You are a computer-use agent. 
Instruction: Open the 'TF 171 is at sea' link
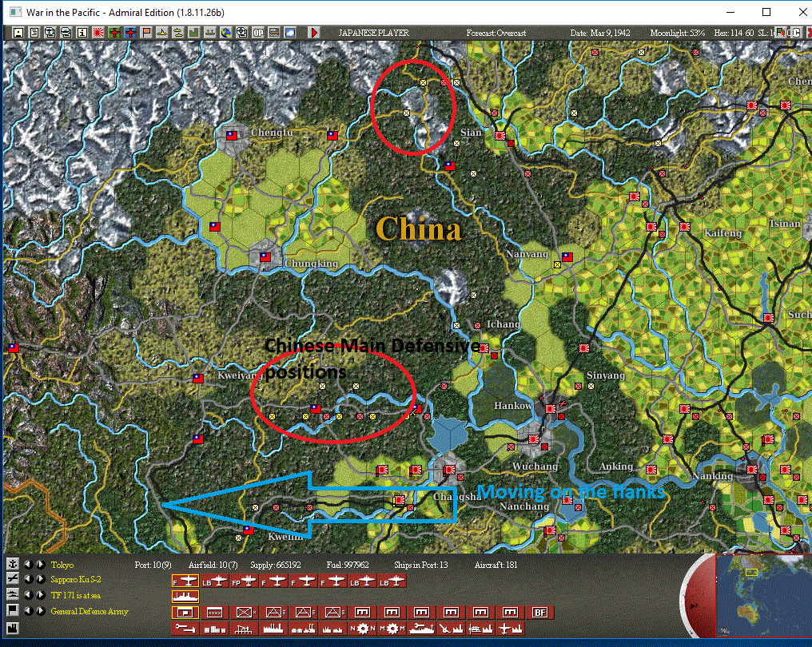pos(76,595)
